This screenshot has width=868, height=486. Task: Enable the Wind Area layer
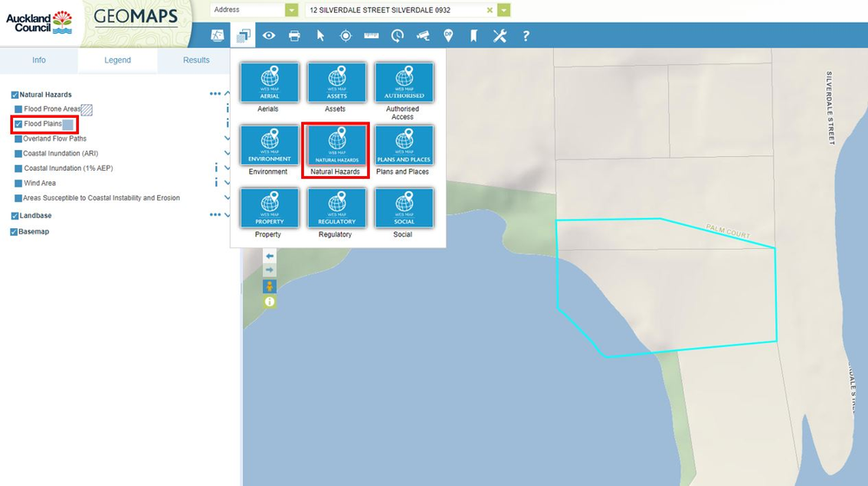(x=18, y=183)
